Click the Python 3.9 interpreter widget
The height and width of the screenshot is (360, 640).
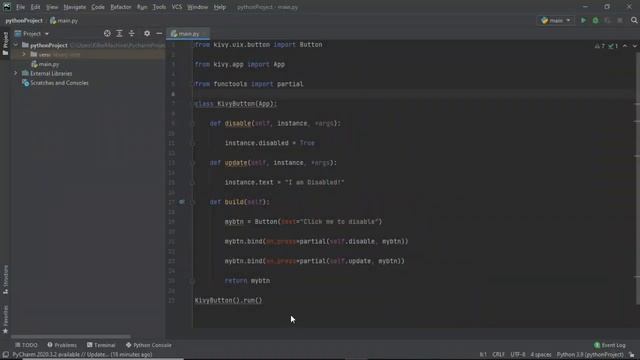coord(590,355)
